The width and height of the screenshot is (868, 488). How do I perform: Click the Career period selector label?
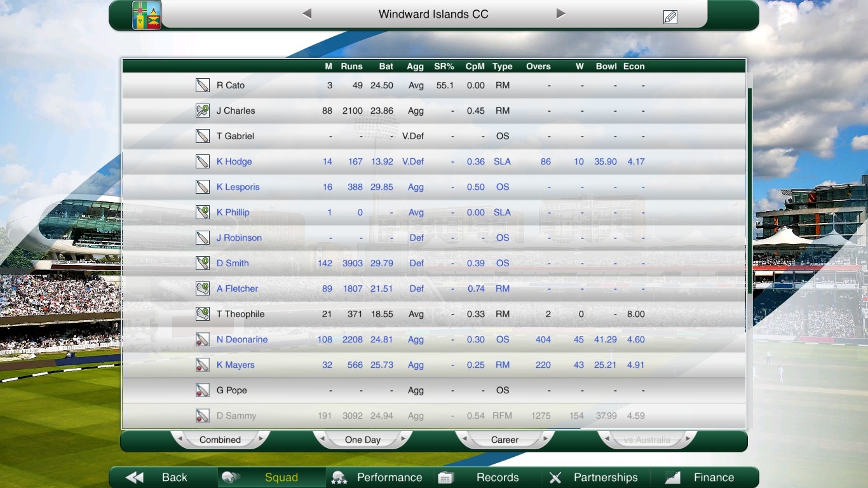tap(505, 440)
